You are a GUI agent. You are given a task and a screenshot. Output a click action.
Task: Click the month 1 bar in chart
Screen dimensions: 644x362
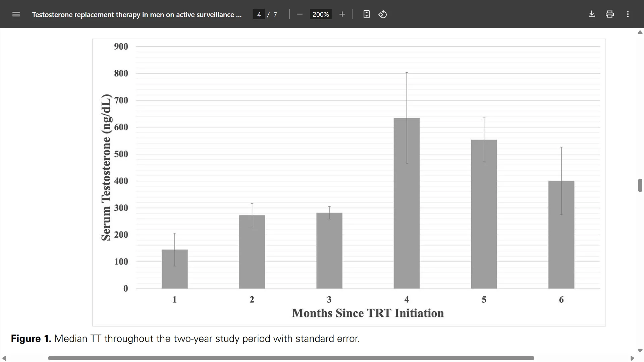click(x=175, y=269)
